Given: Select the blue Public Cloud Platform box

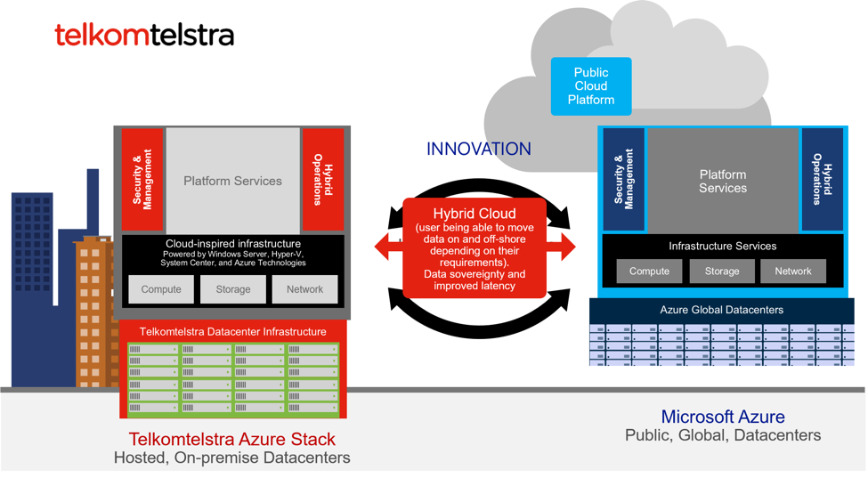Looking at the screenshot, I should tap(590, 86).
